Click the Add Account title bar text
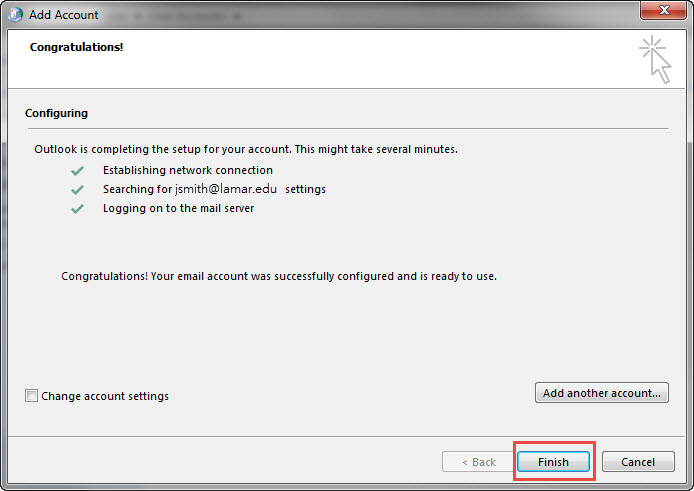This screenshot has height=491, width=694. point(64,15)
